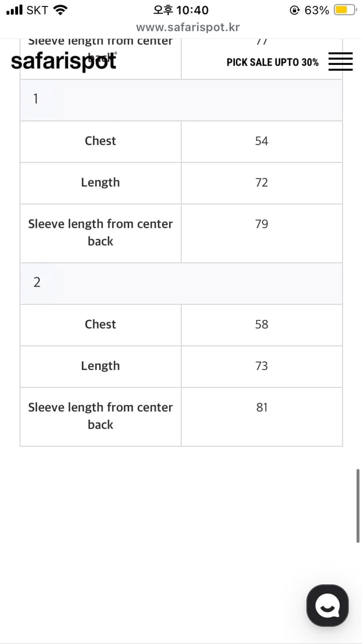Tap the battery indicator icon
The width and height of the screenshot is (362, 644).
coord(345,10)
